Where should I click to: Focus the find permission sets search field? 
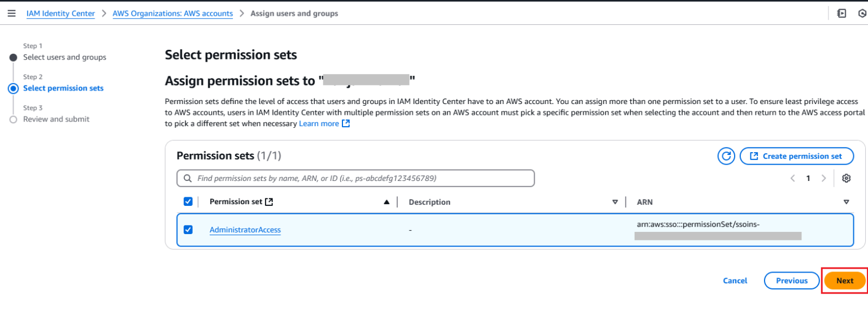pyautogui.click(x=355, y=178)
